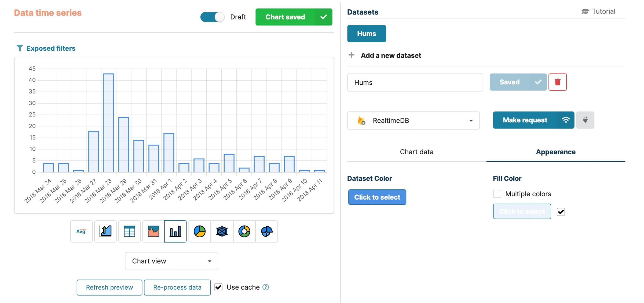The width and height of the screenshot is (644, 303).
Task: Switch to the table view icon
Action: [129, 231]
